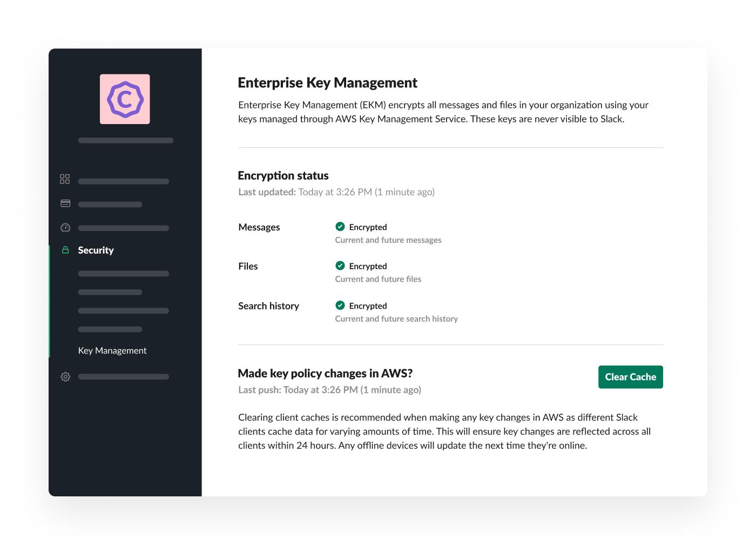Click the purple C workspace logo
Viewport: 756px width, 546px height.
pyautogui.click(x=125, y=99)
